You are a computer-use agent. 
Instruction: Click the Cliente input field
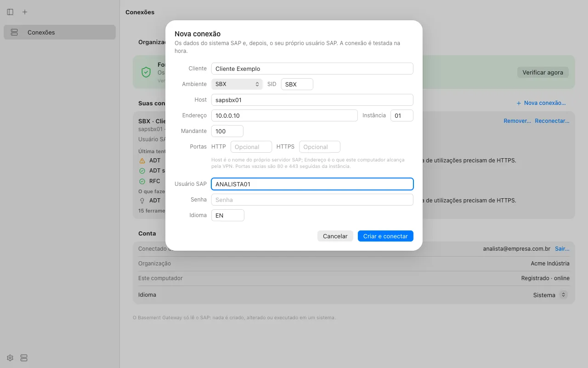(312, 69)
